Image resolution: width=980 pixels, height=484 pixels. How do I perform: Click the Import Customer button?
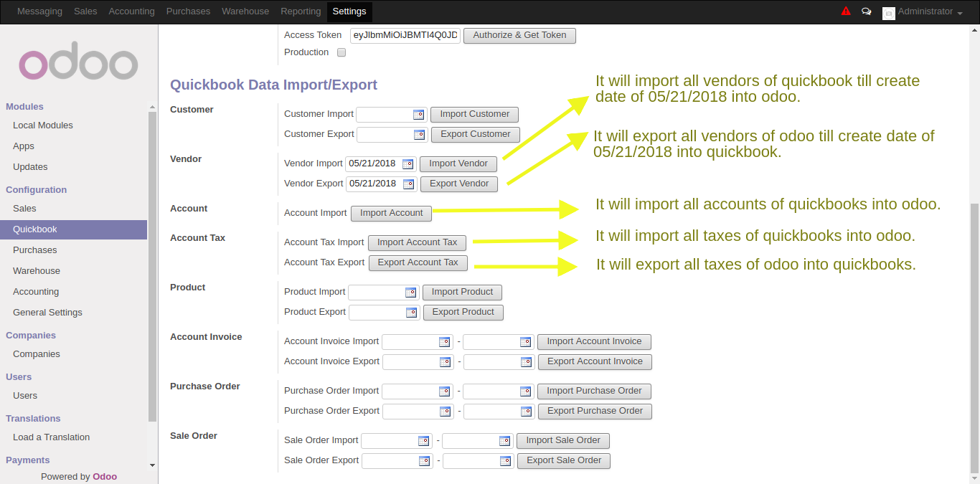[x=474, y=115]
